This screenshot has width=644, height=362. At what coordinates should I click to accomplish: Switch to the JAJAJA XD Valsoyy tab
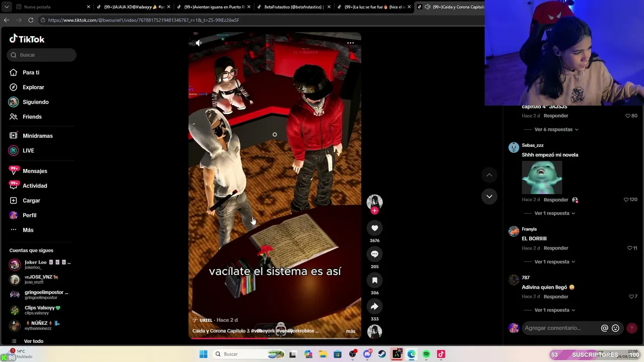point(133,7)
